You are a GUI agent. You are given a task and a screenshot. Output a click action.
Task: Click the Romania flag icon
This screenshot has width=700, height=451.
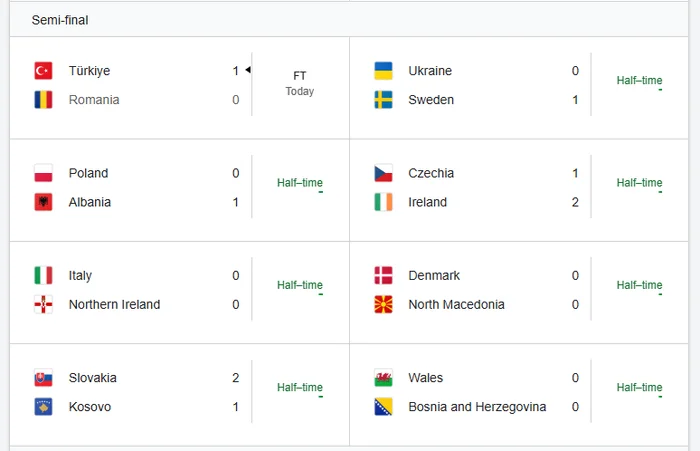(43, 100)
